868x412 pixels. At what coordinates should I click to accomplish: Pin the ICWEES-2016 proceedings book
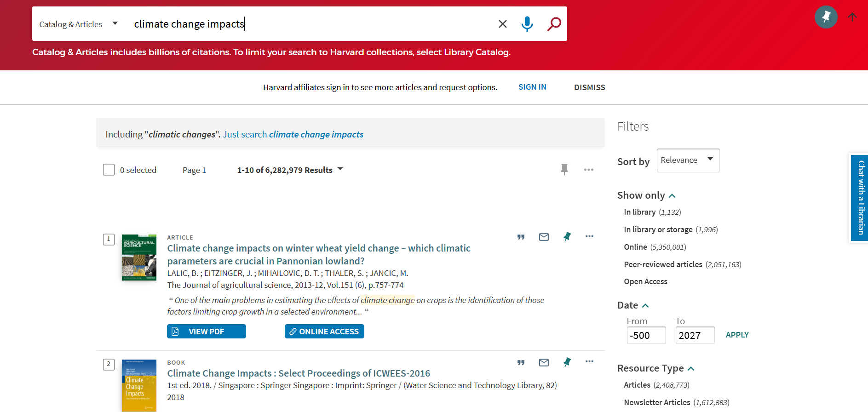click(x=567, y=362)
